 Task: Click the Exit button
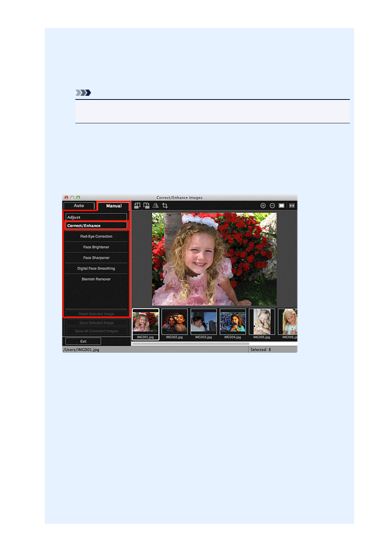(83, 341)
